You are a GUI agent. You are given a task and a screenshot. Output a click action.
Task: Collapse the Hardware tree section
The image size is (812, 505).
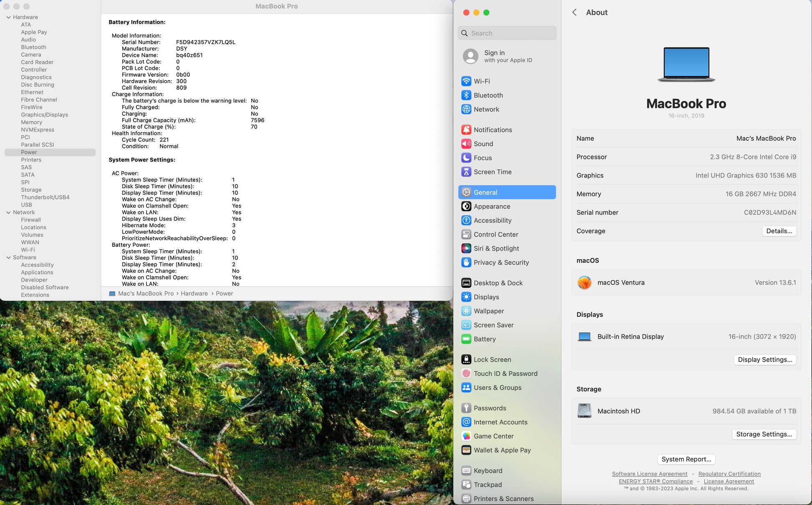point(8,17)
